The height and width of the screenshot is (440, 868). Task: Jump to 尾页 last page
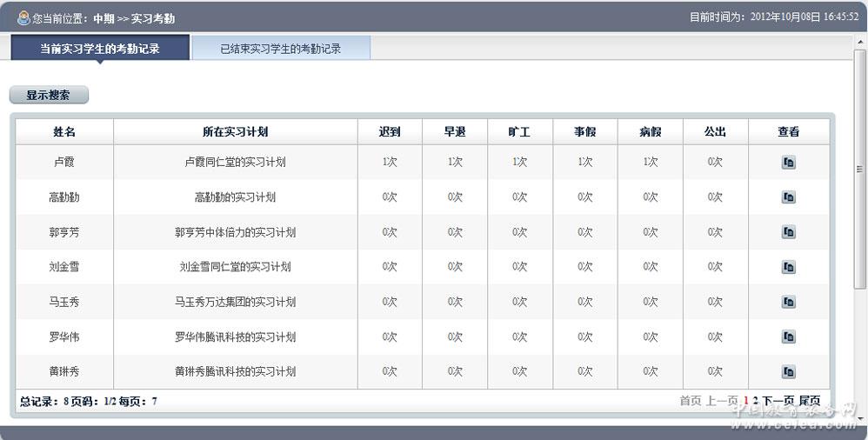809,401
